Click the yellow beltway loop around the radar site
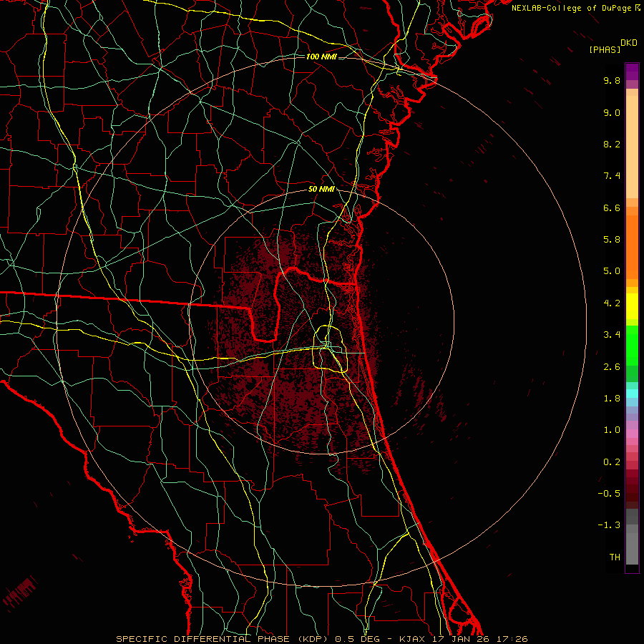This screenshot has height=644, width=644. (330, 348)
